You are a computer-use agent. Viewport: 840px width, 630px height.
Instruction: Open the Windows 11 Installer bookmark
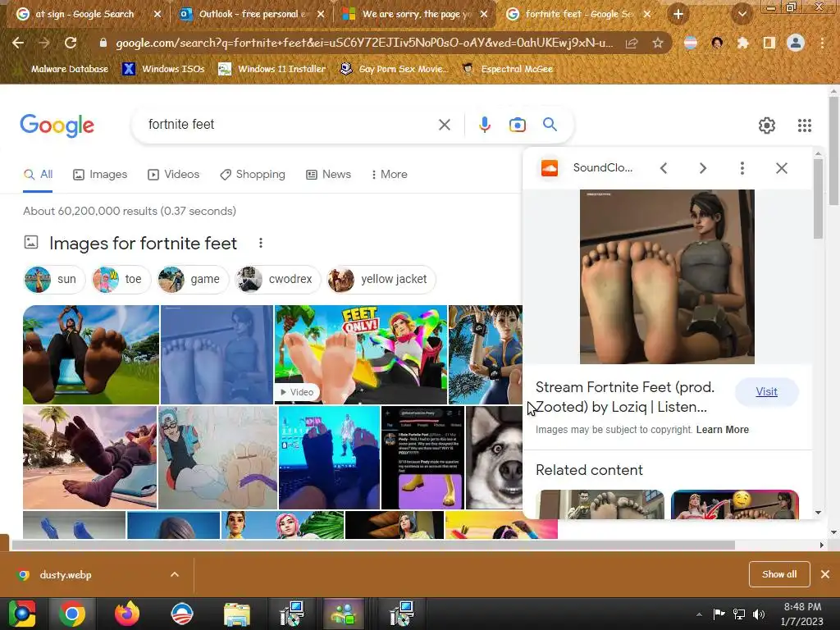click(272, 69)
